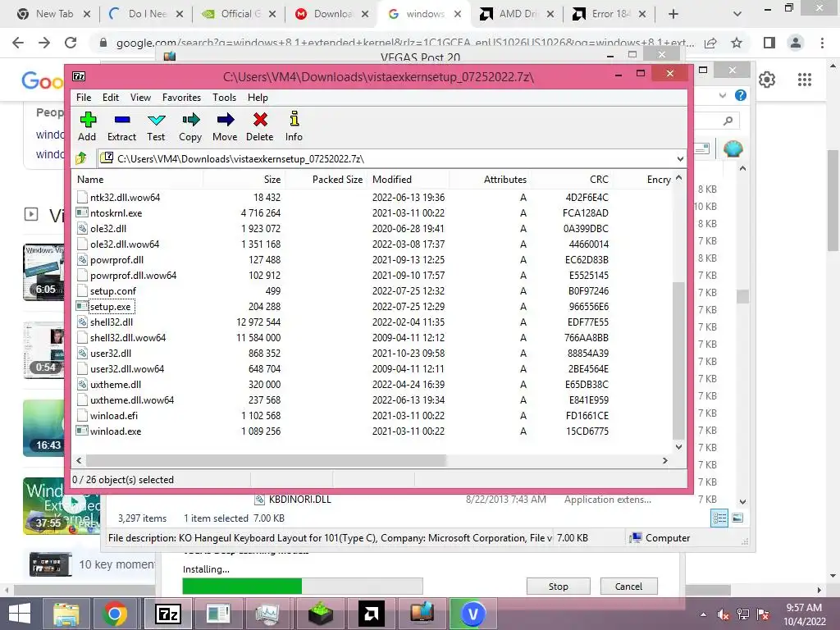Select the winload.efi file
840x630 pixels.
(113, 416)
